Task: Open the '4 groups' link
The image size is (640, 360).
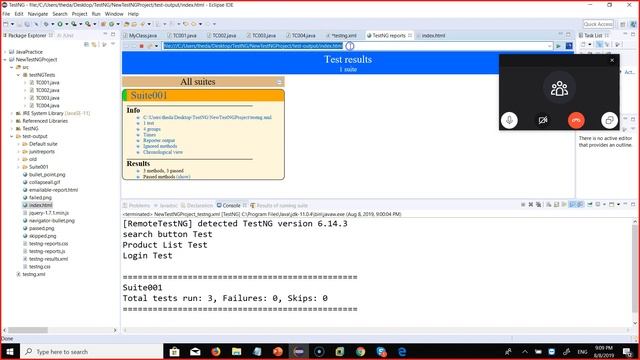Action: pos(152,129)
